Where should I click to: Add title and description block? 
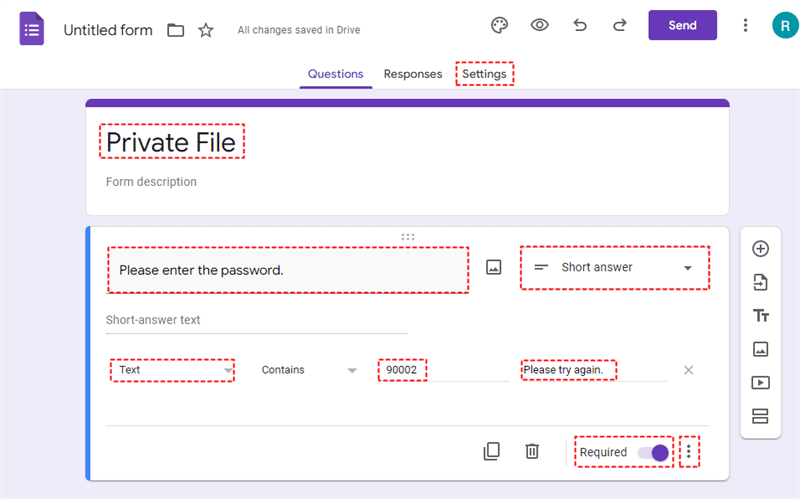760,316
